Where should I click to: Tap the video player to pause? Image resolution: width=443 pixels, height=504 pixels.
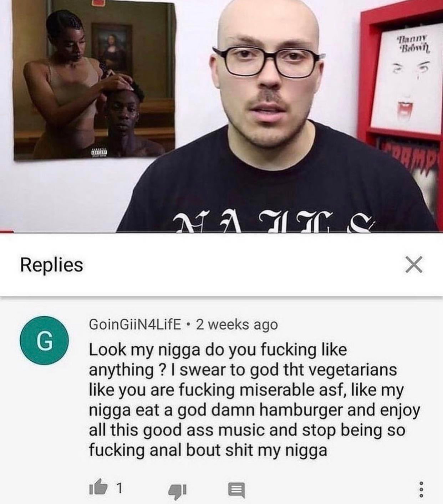(221, 116)
